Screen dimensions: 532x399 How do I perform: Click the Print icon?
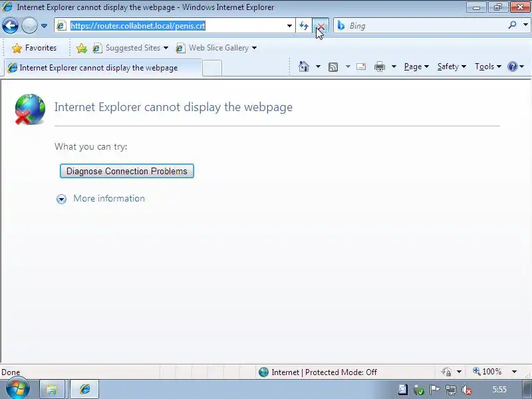(x=380, y=66)
